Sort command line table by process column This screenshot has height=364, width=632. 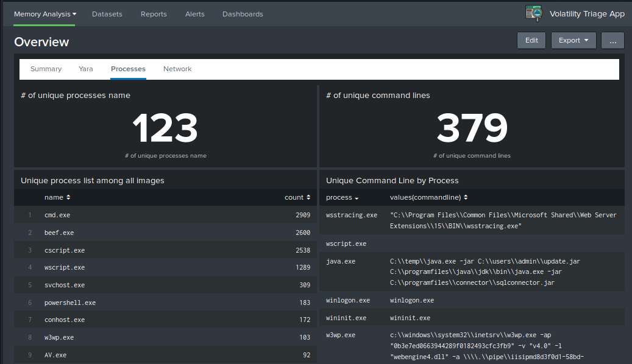click(x=342, y=197)
